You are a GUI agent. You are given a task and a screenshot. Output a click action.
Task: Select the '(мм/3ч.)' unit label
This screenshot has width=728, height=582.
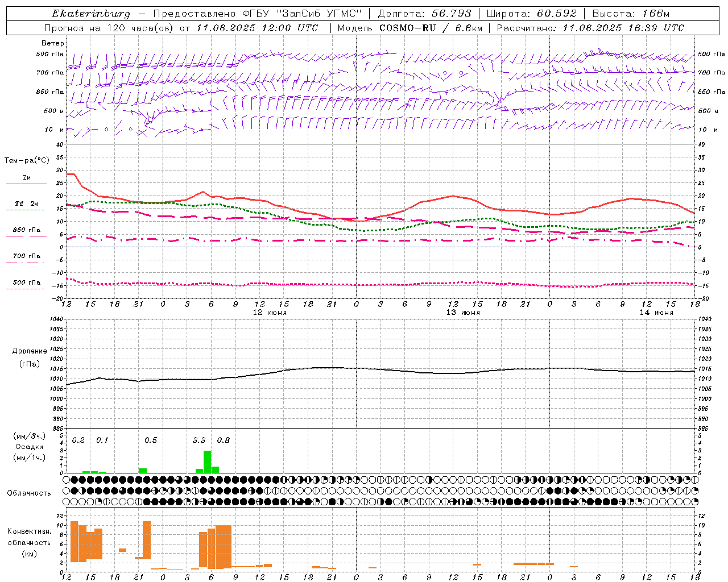click(29, 436)
